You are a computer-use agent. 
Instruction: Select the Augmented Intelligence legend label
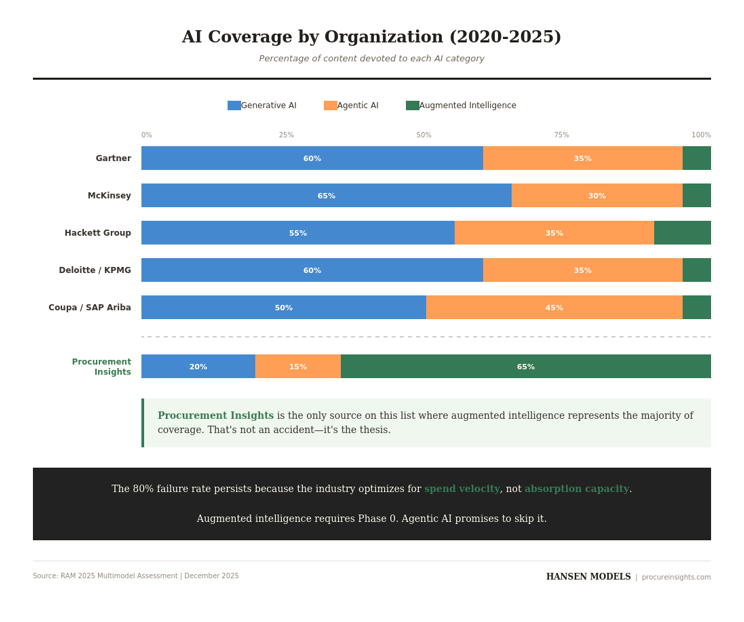tap(467, 105)
